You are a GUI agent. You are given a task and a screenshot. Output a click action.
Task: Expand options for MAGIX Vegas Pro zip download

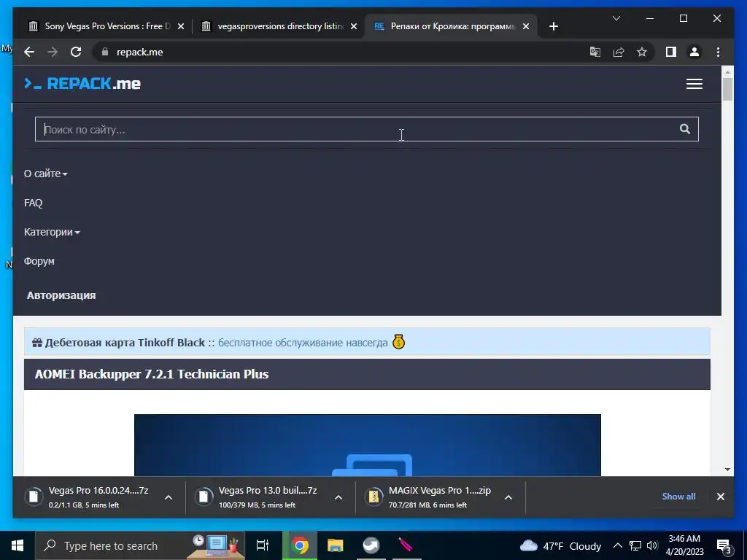click(508, 497)
